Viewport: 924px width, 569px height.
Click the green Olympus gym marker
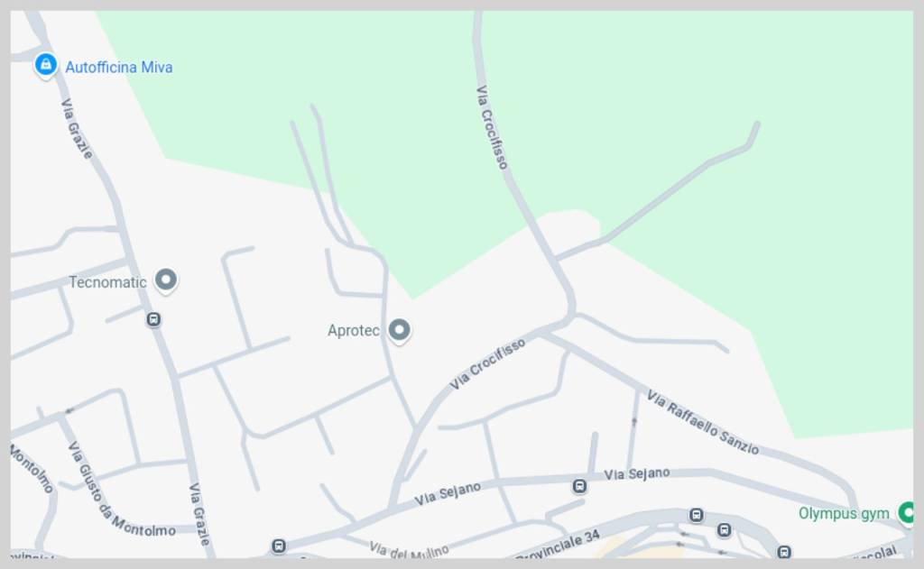pos(906,512)
